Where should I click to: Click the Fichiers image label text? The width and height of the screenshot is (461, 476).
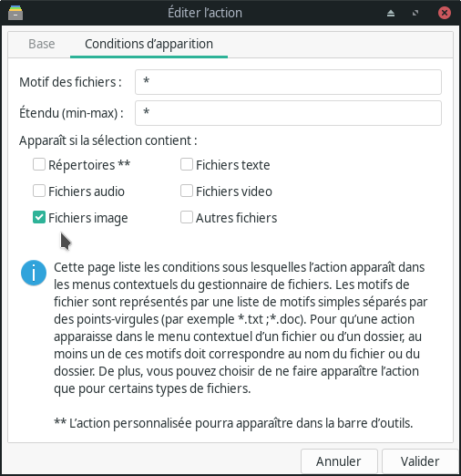coord(88,218)
